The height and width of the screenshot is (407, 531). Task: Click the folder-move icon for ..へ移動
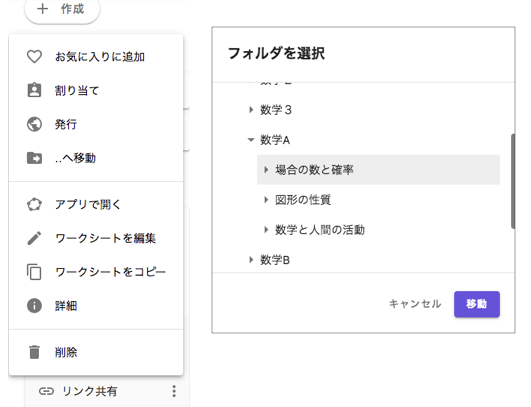(34, 158)
